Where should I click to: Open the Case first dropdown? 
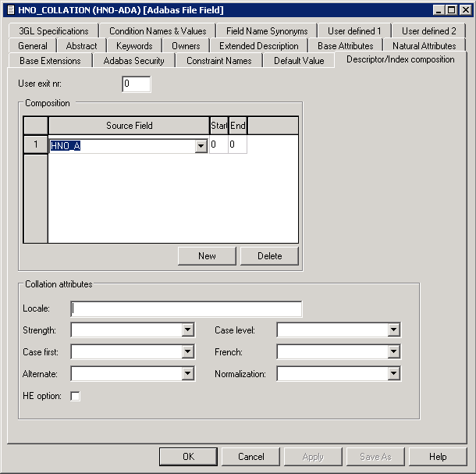click(x=187, y=352)
